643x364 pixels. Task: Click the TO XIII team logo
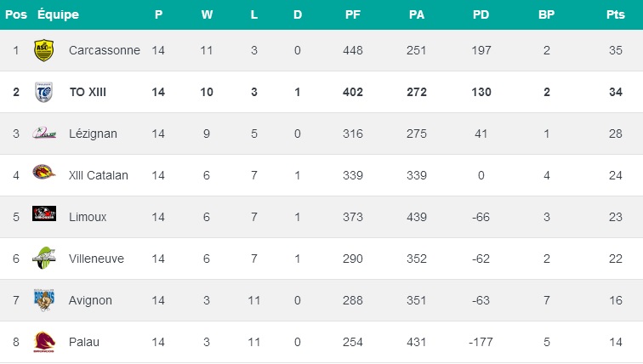44,93
